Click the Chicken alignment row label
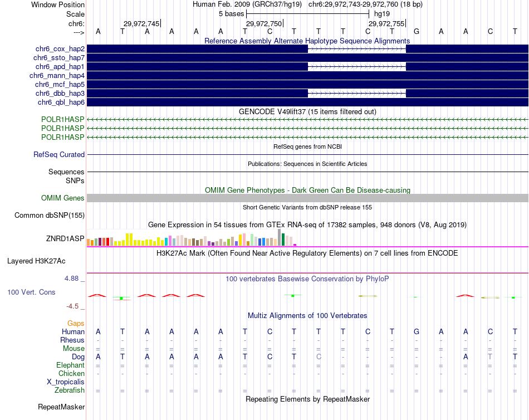The width and height of the screenshot is (529, 420). pos(71,373)
